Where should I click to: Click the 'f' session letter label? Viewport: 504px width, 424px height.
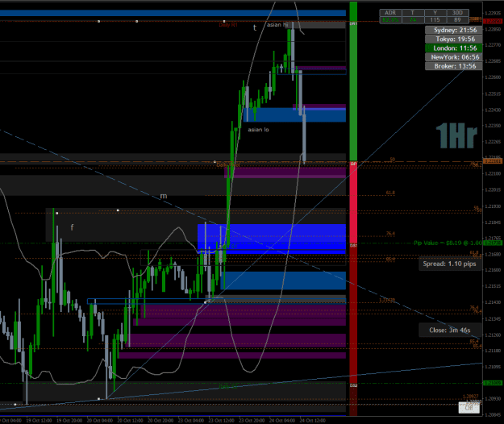pos(72,227)
